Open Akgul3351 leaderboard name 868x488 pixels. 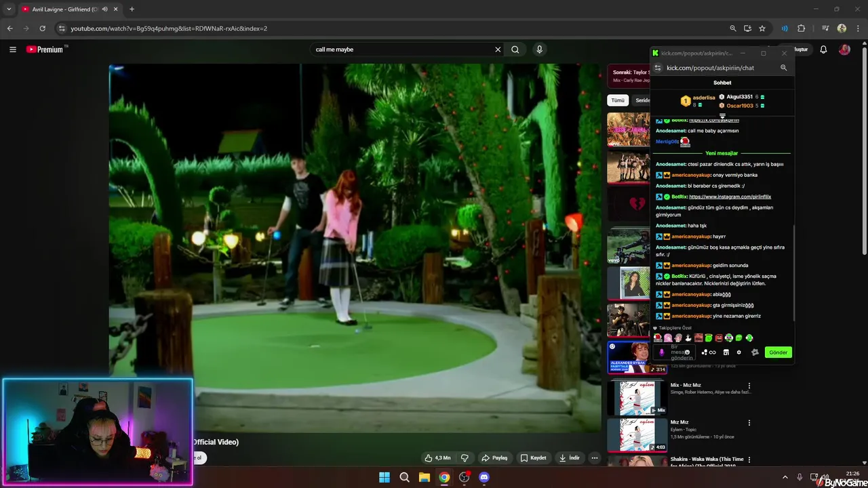tap(739, 97)
